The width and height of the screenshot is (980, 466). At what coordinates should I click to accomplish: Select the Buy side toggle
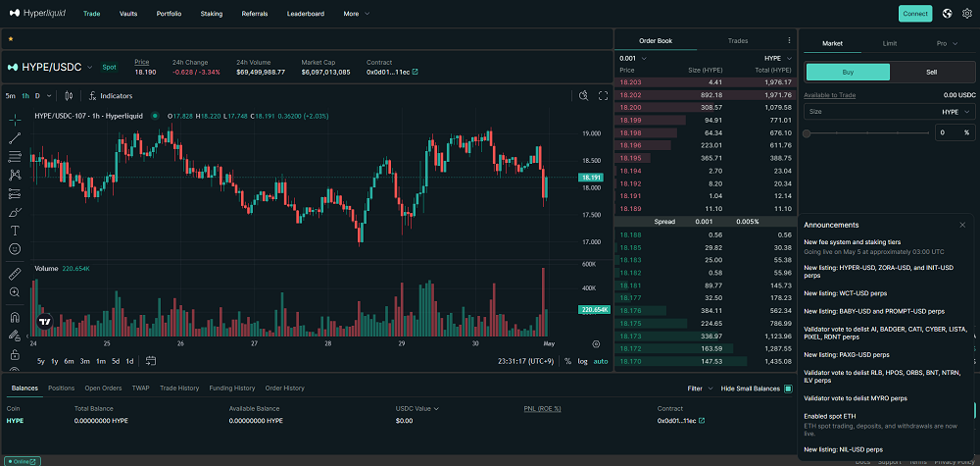(x=848, y=72)
